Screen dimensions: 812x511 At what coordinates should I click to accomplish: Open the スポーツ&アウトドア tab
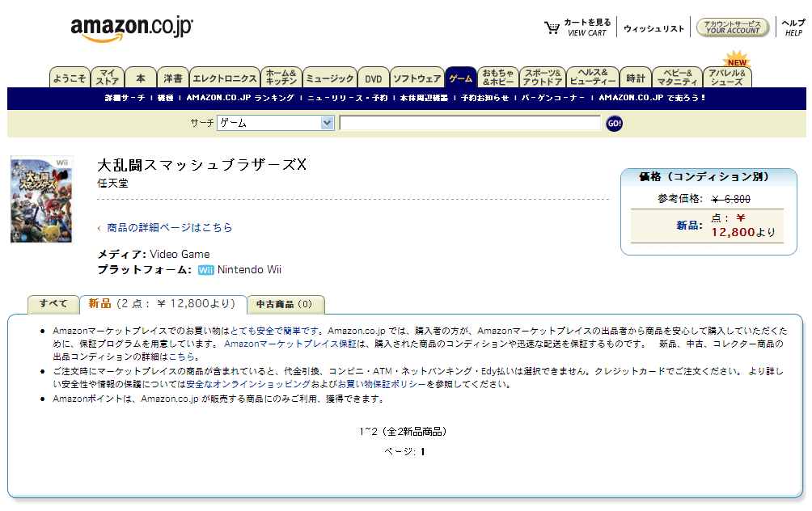coord(543,78)
